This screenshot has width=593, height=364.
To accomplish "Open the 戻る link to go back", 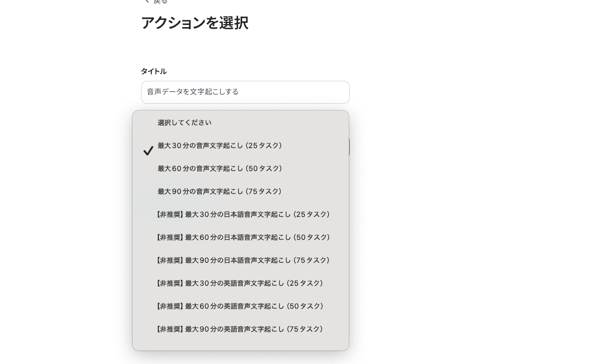I will tap(160, 1).
